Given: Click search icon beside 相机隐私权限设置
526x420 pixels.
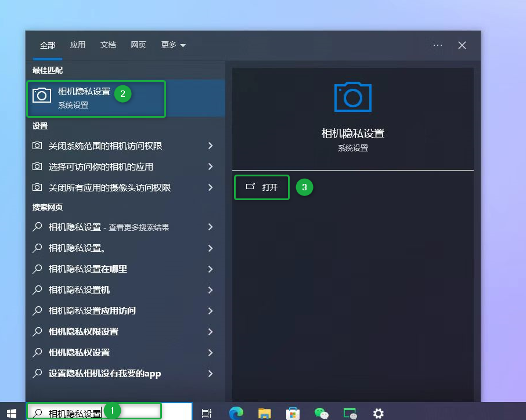Looking at the screenshot, I should 37,331.
